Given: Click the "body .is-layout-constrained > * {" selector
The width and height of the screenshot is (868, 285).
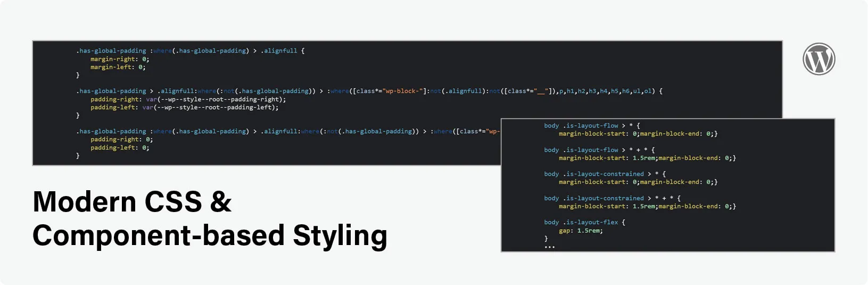Looking at the screenshot, I should pyautogui.click(x=604, y=174).
